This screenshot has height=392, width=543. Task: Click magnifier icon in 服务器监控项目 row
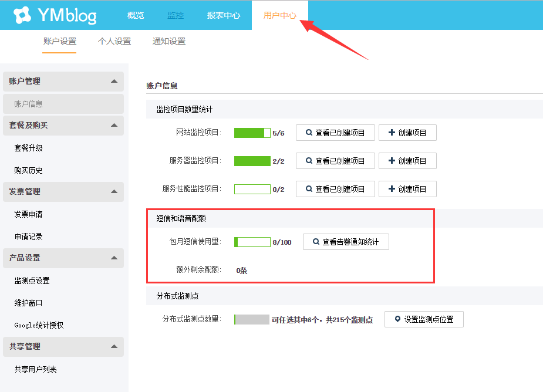pyautogui.click(x=308, y=161)
